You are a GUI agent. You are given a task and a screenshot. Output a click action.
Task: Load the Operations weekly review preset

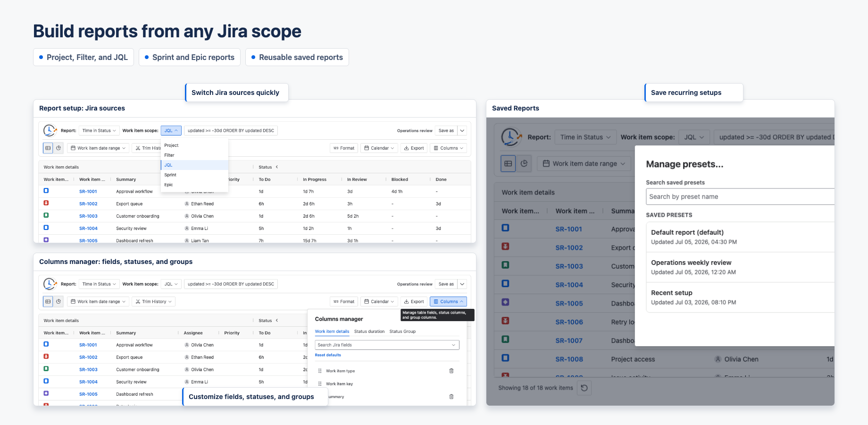click(x=740, y=267)
